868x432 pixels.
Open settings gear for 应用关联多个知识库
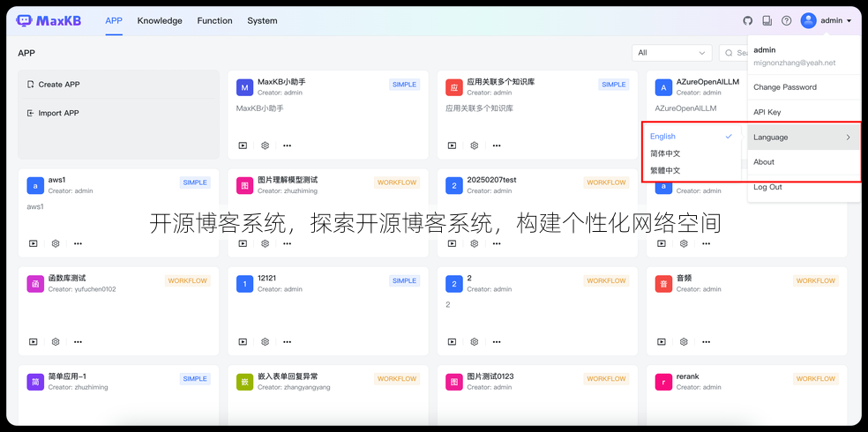(x=475, y=145)
